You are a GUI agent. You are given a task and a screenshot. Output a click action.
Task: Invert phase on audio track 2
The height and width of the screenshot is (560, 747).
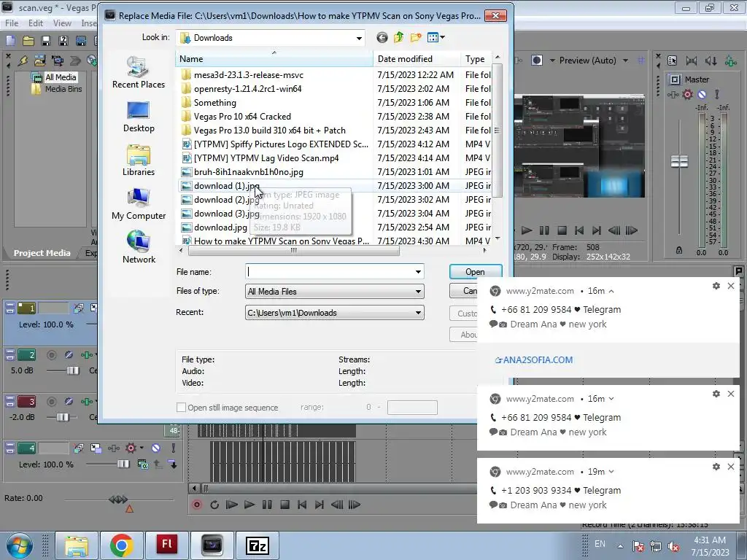click(69, 355)
